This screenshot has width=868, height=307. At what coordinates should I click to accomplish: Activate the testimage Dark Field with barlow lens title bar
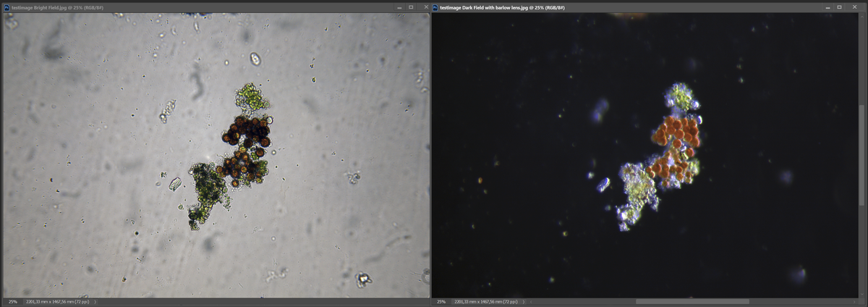pos(651,7)
